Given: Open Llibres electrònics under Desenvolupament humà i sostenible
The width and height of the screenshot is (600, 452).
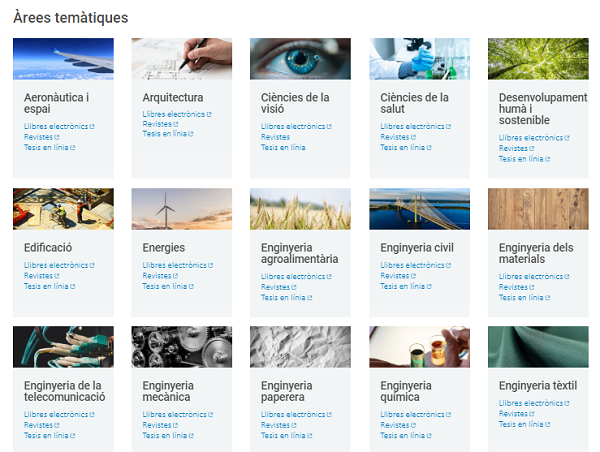Looking at the screenshot, I should coord(534,138).
